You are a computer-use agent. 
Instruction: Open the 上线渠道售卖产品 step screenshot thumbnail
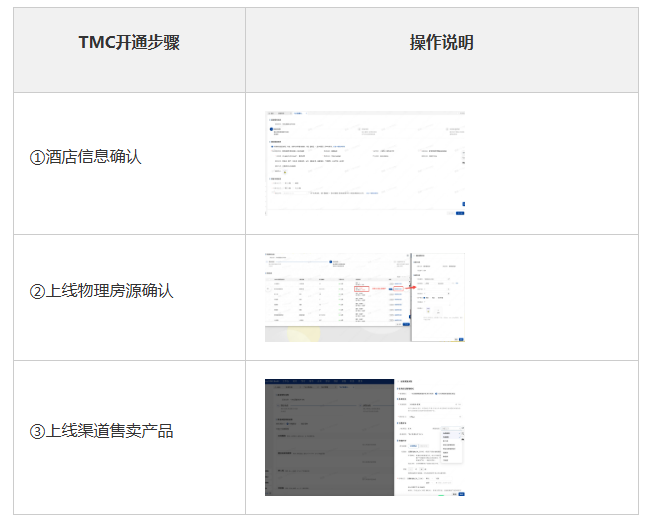coord(365,437)
